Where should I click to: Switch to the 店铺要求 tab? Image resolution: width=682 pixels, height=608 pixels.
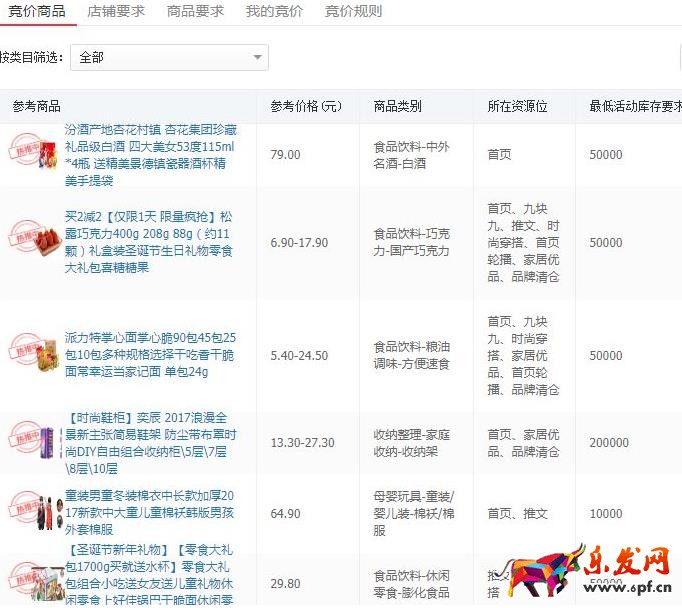(x=116, y=12)
